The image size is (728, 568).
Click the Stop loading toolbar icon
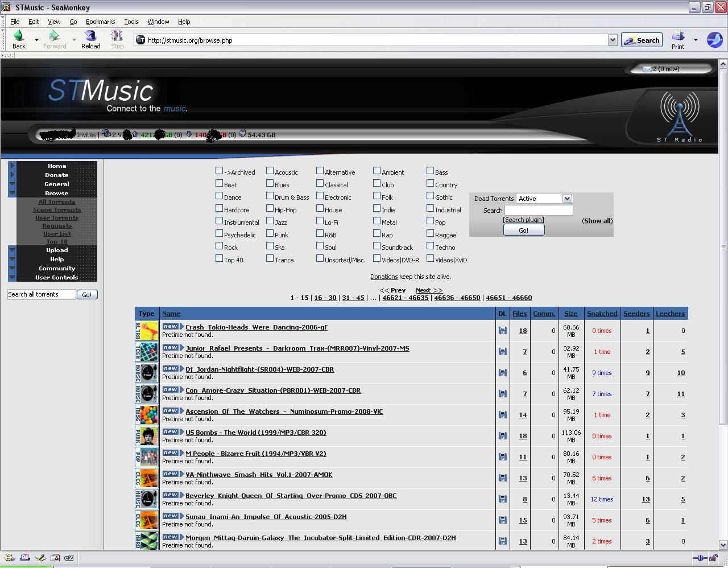[x=117, y=36]
